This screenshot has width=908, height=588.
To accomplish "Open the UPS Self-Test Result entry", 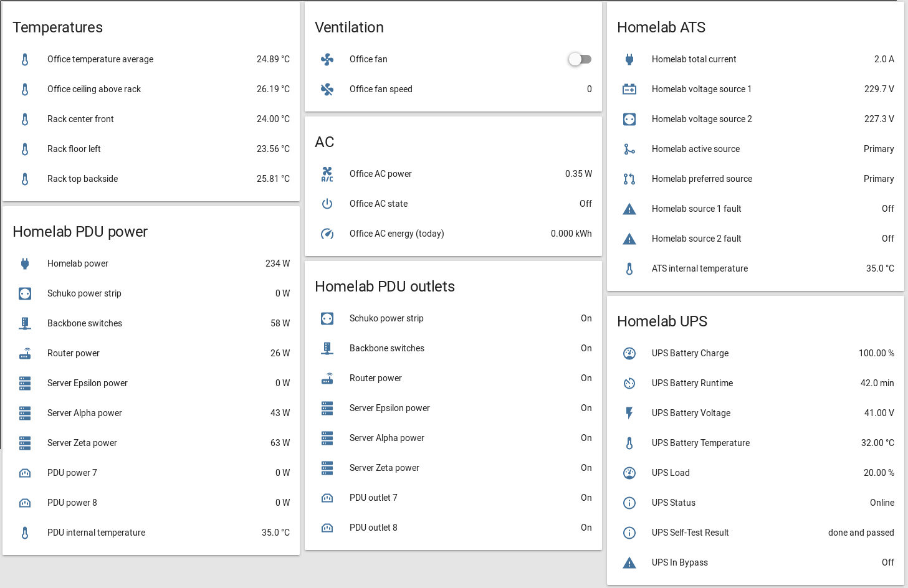I will 690,533.
